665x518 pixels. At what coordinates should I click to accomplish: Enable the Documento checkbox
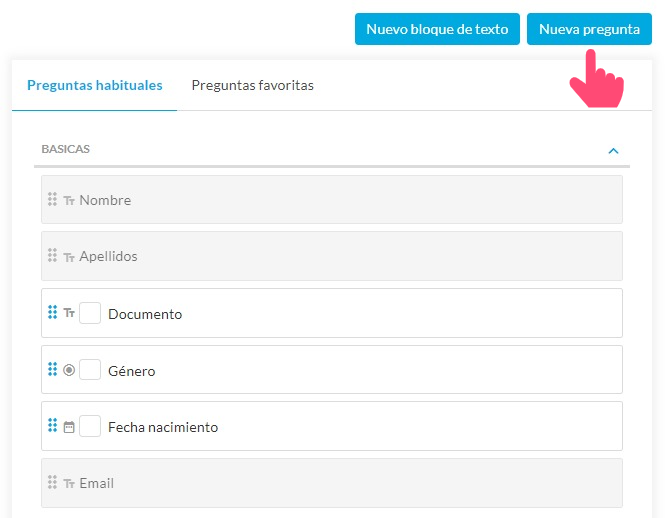tap(90, 313)
